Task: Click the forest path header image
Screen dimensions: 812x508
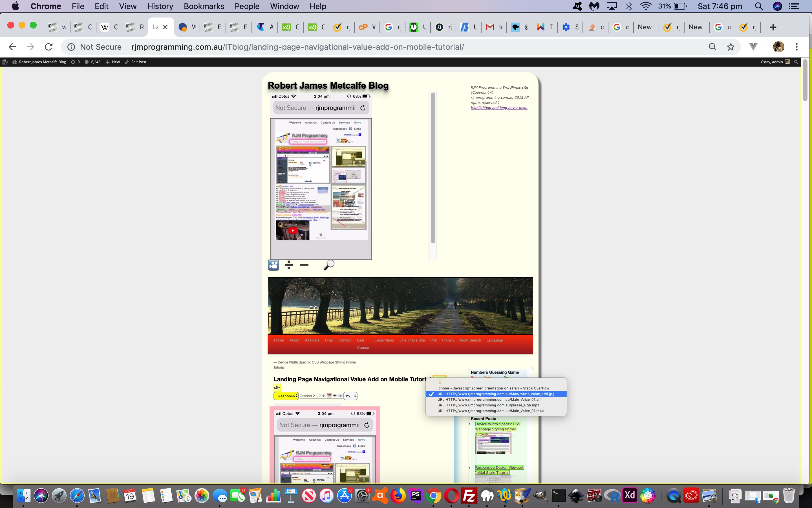Action: tap(400, 306)
